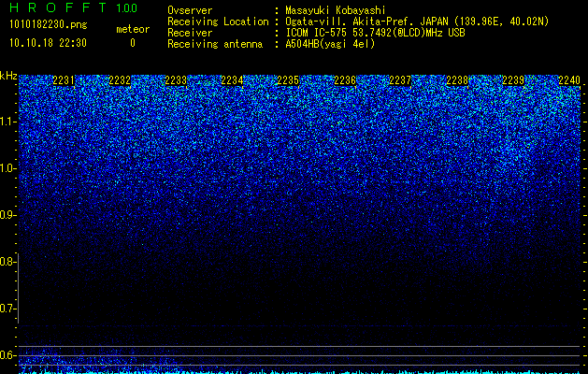588x374 pixels.
Task: Click the 0.9 kHz axis label
Action: pyautogui.click(x=7, y=215)
